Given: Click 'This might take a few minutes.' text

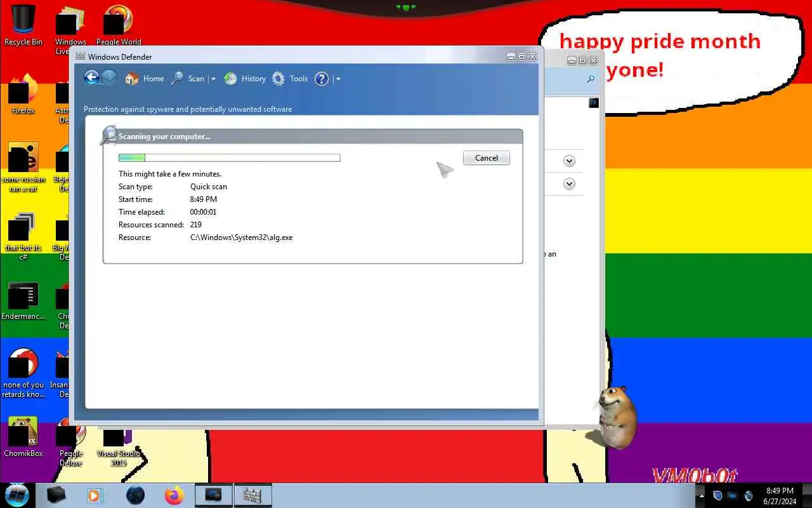Looking at the screenshot, I should (x=170, y=174).
